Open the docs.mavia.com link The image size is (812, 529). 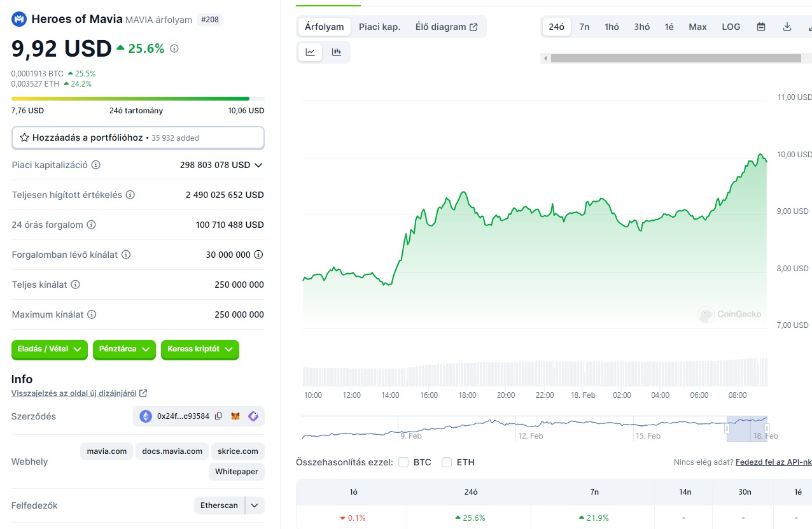click(x=172, y=451)
